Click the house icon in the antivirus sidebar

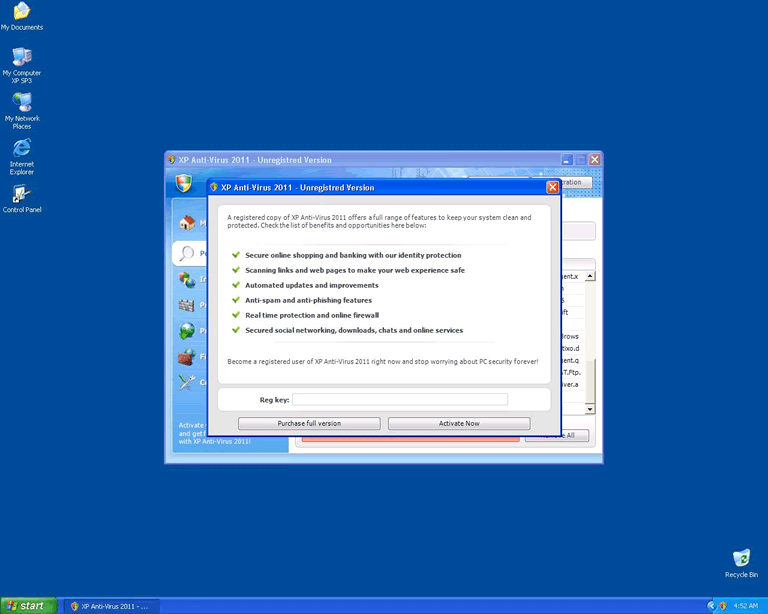pos(186,223)
